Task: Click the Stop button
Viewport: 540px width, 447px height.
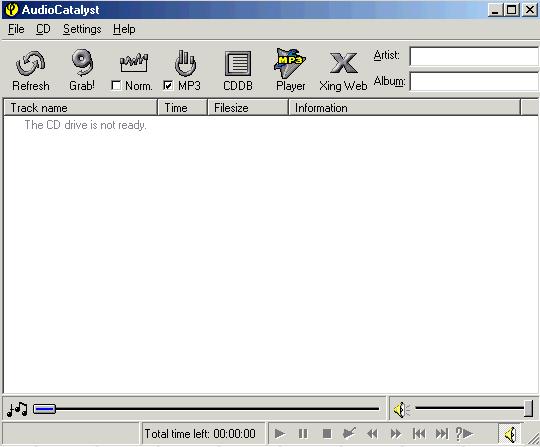Action: pos(327,434)
